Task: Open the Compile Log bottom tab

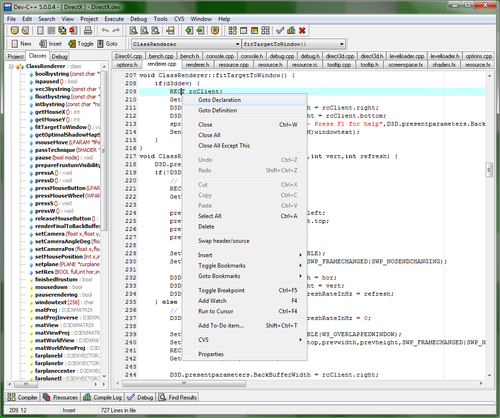Action: tap(103, 397)
